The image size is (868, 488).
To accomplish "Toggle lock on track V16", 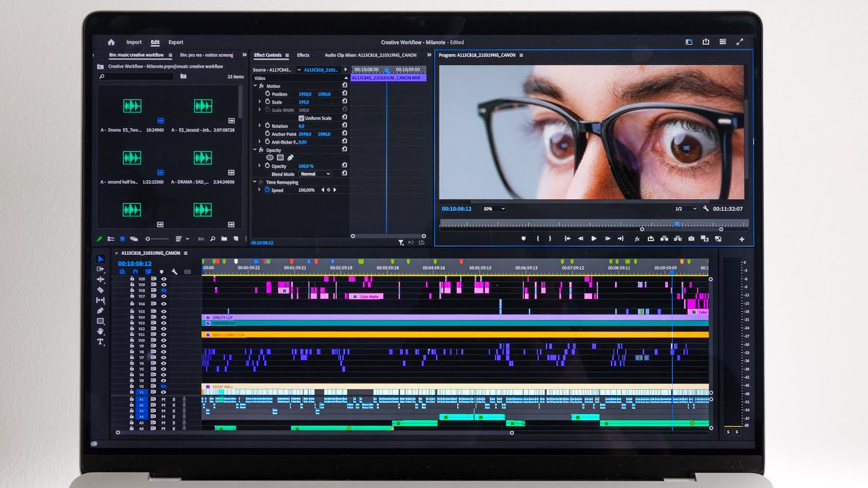I will click(x=132, y=304).
